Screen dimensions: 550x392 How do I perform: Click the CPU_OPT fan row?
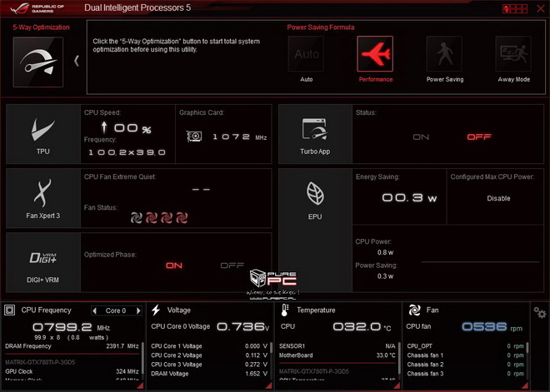tap(465, 346)
